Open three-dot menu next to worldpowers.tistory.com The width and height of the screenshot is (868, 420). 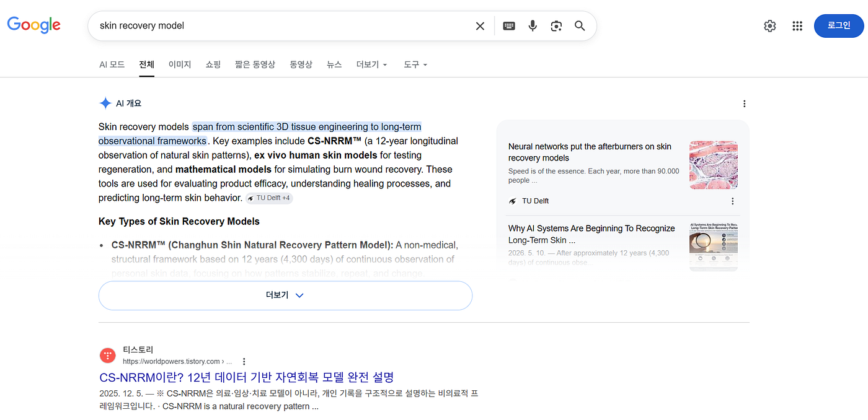click(x=244, y=361)
